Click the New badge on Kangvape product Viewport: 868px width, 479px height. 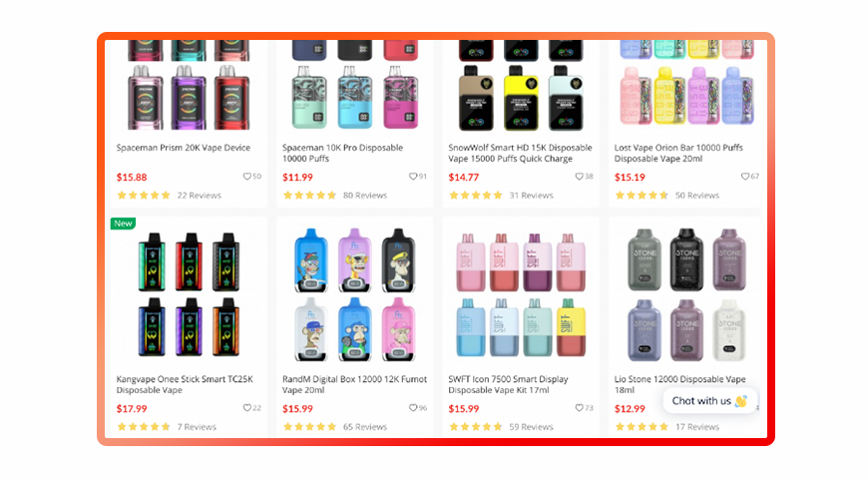tap(123, 224)
